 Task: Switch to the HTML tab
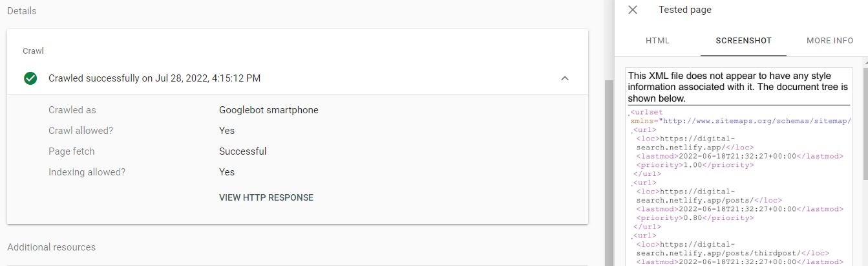click(x=657, y=40)
